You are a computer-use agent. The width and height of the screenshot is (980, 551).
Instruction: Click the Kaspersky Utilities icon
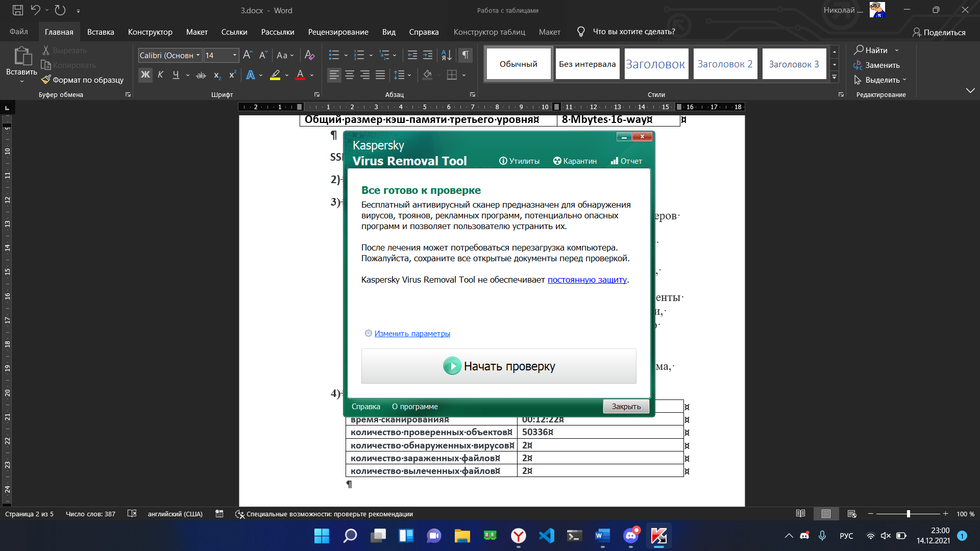coord(503,161)
